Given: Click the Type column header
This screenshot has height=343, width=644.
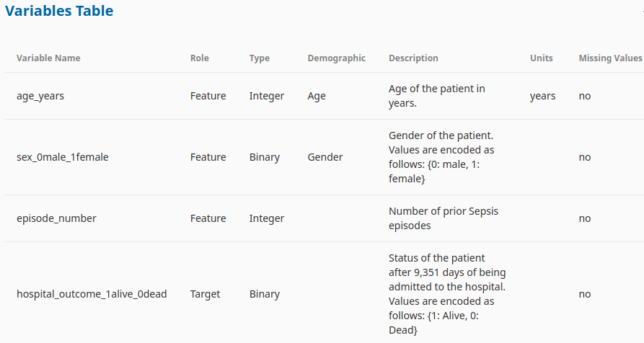Looking at the screenshot, I should (260, 58).
